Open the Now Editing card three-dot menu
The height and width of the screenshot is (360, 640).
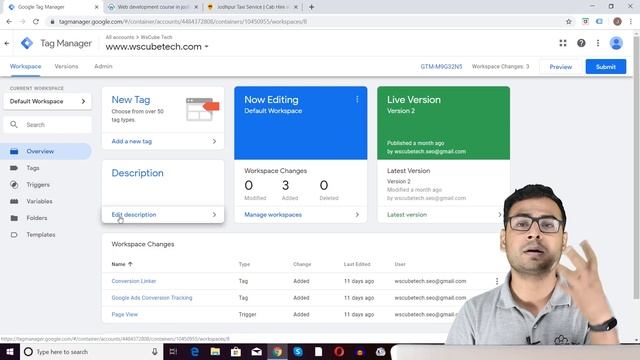click(x=357, y=99)
